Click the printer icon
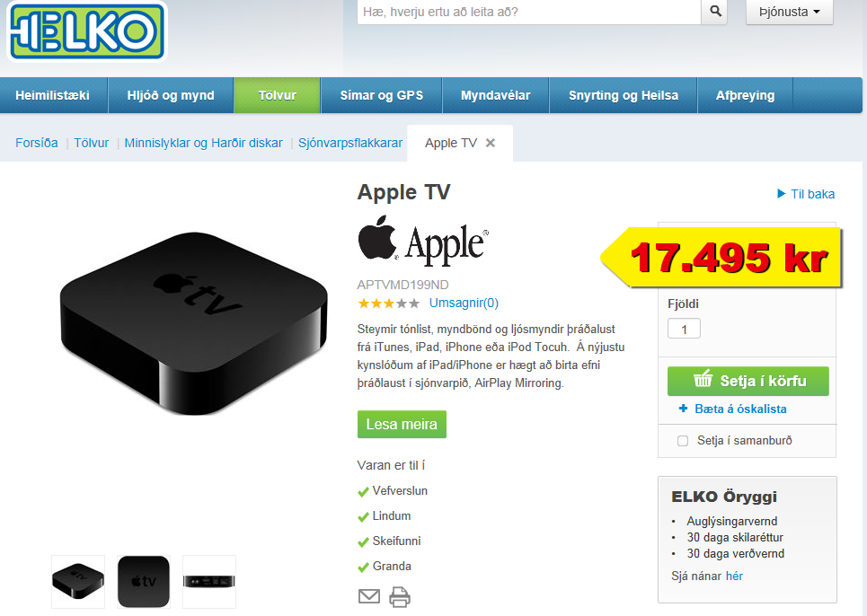867x616 pixels. click(400, 596)
